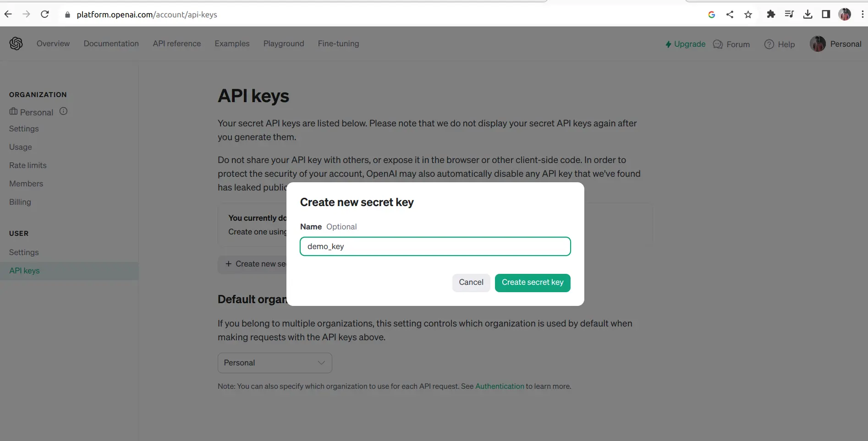Open Members in the sidebar
868x441 pixels.
pos(26,184)
